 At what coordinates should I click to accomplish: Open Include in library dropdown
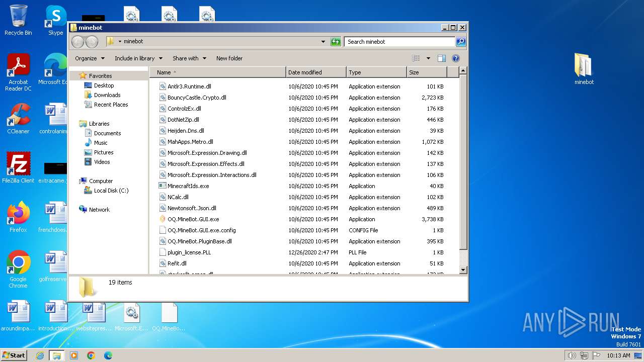[x=138, y=58]
